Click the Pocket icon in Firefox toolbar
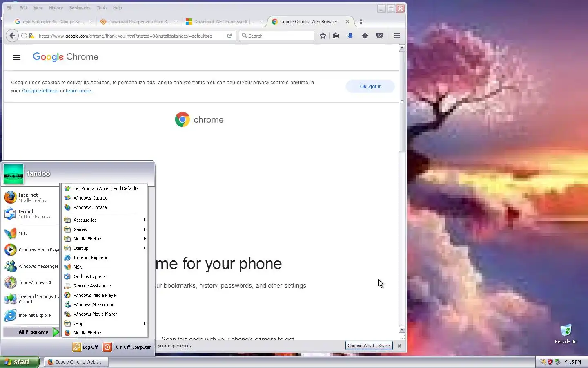This screenshot has height=368, width=588. click(380, 36)
